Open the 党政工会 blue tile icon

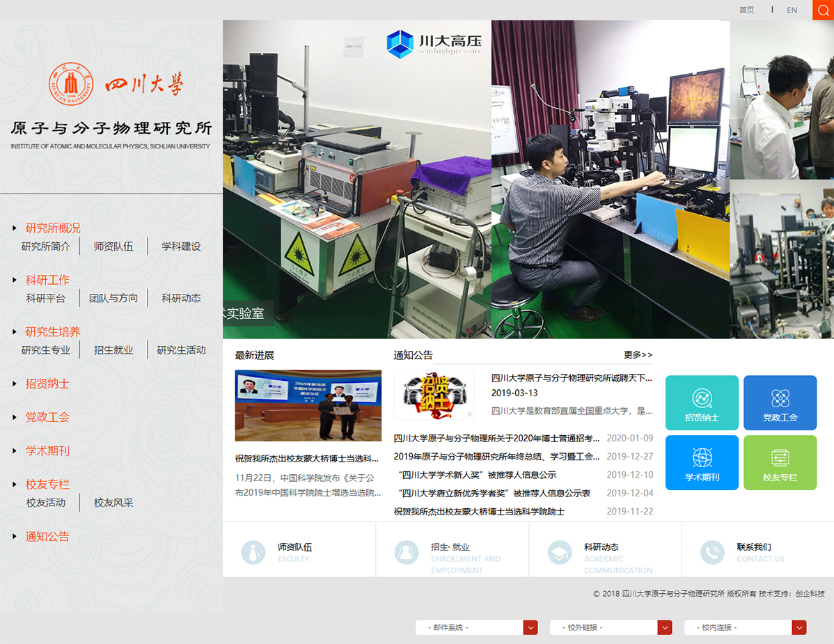pos(780,399)
